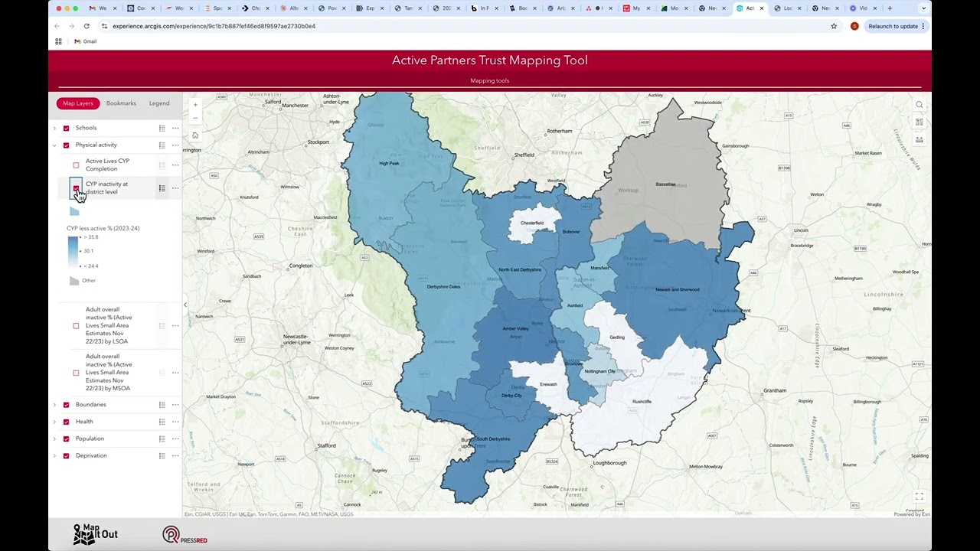This screenshot has width=980, height=551.
Task: Open a new browser tab
Action: 890,8
